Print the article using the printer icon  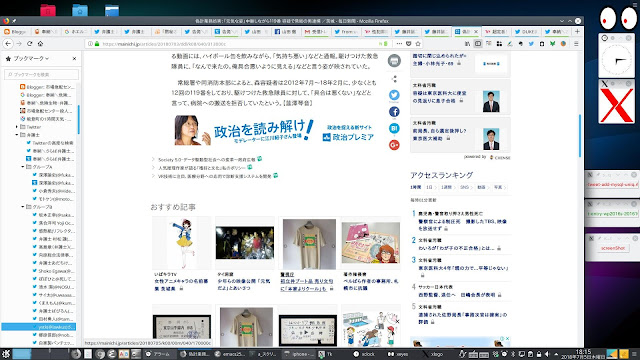pos(394,61)
